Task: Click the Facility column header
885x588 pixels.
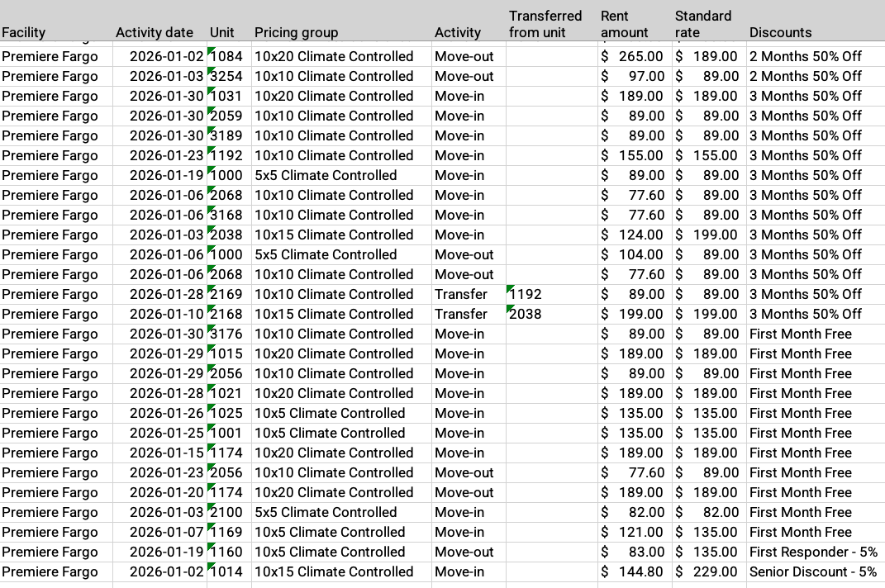Action: [x=24, y=33]
